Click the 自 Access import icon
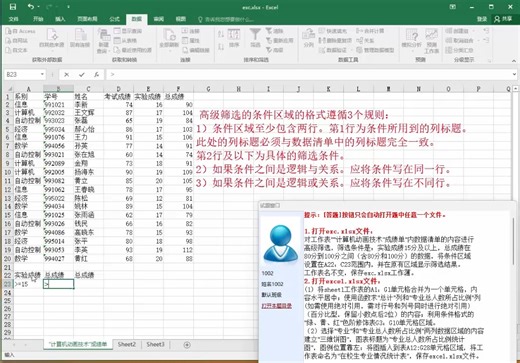 (x=21, y=31)
